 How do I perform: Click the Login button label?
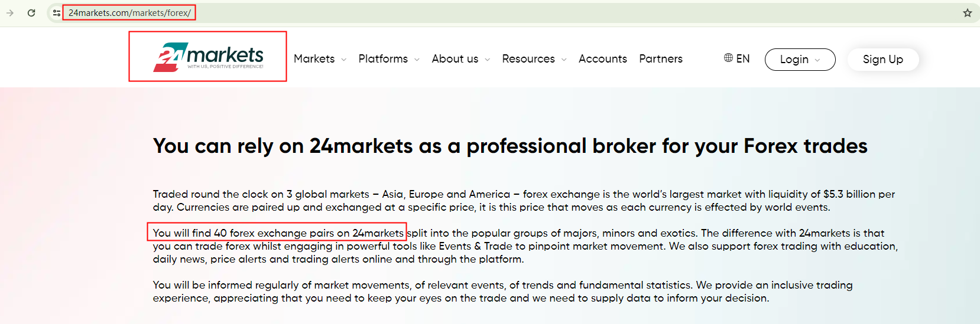794,59
